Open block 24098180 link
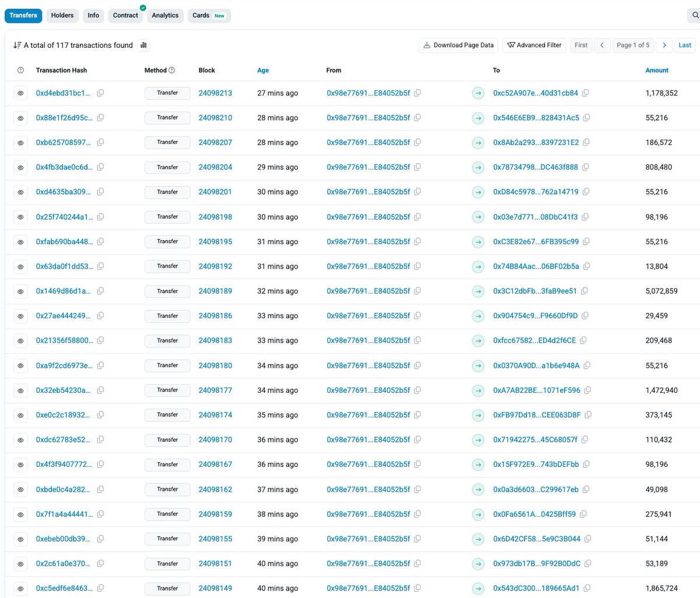 tap(215, 365)
